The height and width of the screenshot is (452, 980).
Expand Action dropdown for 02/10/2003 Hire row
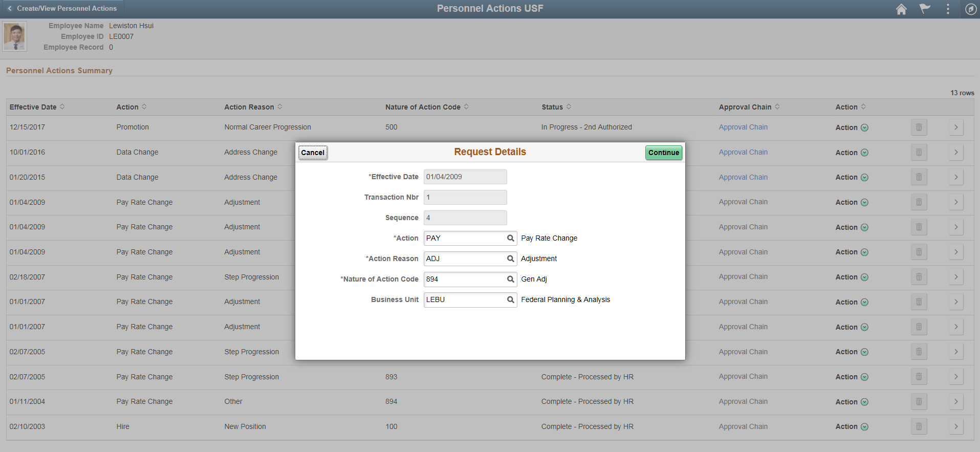pyautogui.click(x=852, y=426)
